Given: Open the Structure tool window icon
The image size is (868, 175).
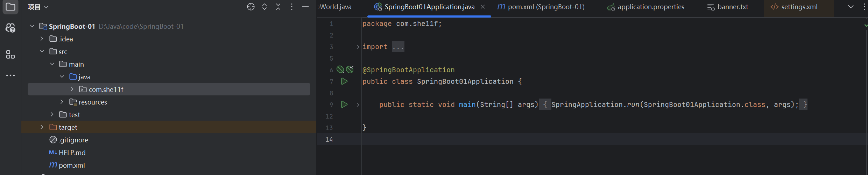Looking at the screenshot, I should pos(10,54).
